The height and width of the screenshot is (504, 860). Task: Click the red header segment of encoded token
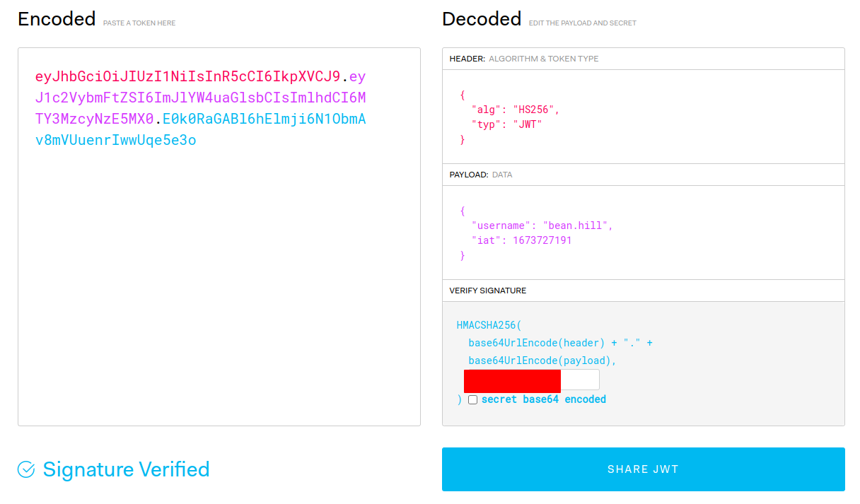[187, 76]
